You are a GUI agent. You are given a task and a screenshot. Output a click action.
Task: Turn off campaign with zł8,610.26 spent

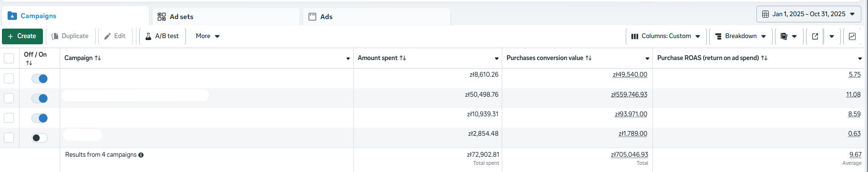coord(40,79)
